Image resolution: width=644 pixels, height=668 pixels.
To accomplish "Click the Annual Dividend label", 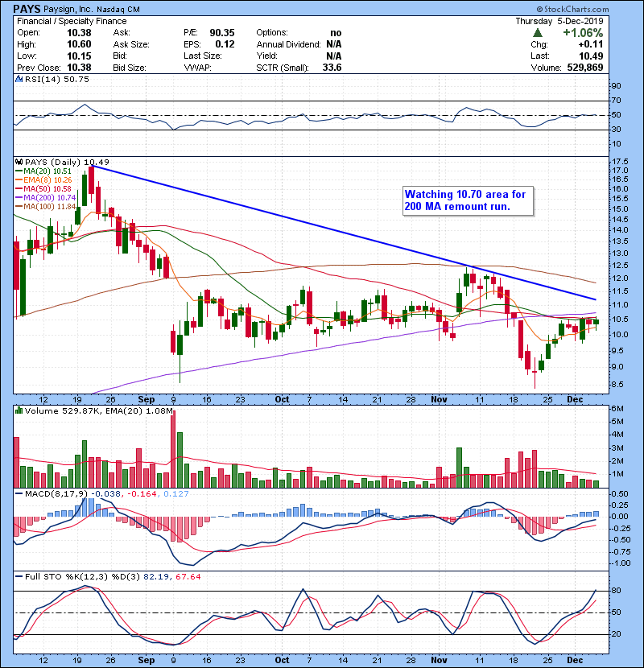I will click(x=288, y=44).
